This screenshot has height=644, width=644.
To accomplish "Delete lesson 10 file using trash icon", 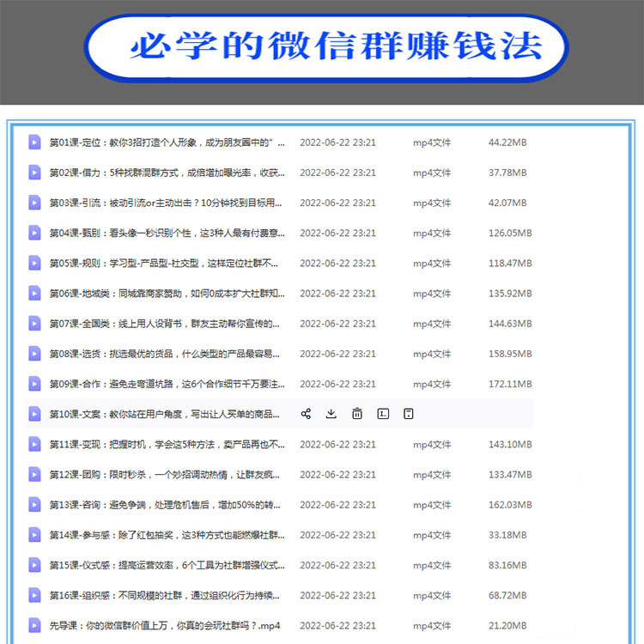I will (x=357, y=414).
